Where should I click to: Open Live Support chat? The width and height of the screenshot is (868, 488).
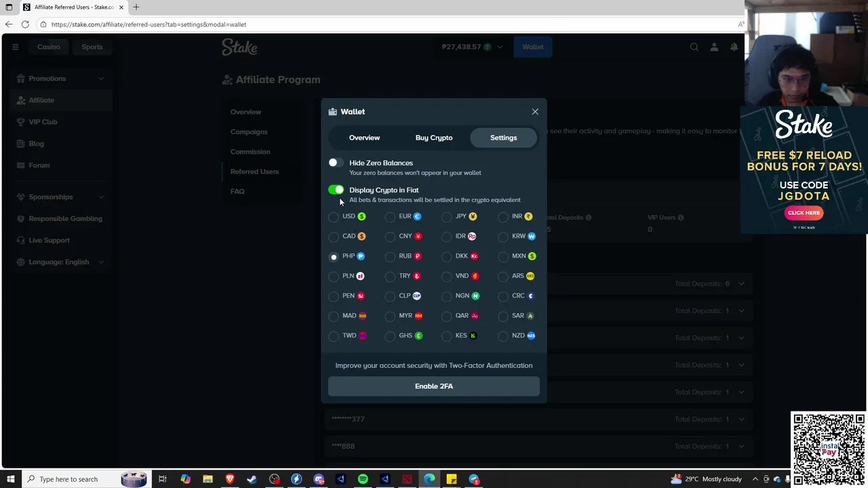61,241
